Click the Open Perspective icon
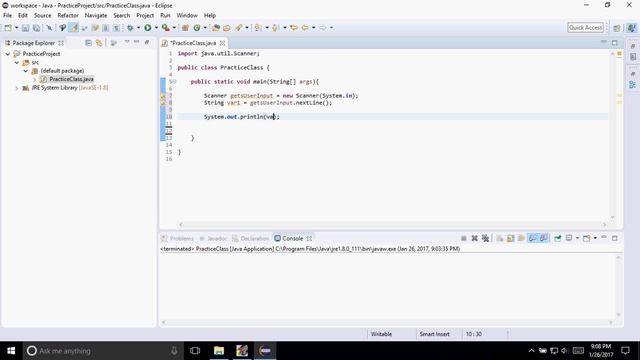This screenshot has width=640, height=360. click(x=617, y=28)
